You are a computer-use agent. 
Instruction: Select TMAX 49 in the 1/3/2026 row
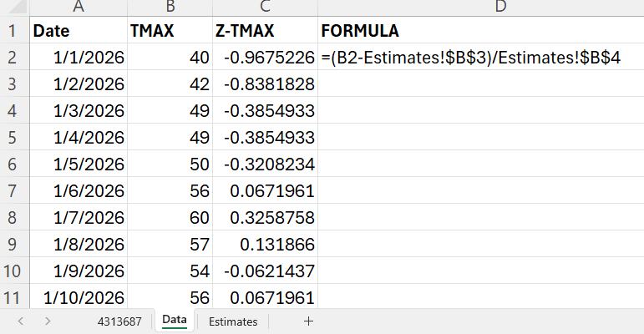tap(170, 110)
